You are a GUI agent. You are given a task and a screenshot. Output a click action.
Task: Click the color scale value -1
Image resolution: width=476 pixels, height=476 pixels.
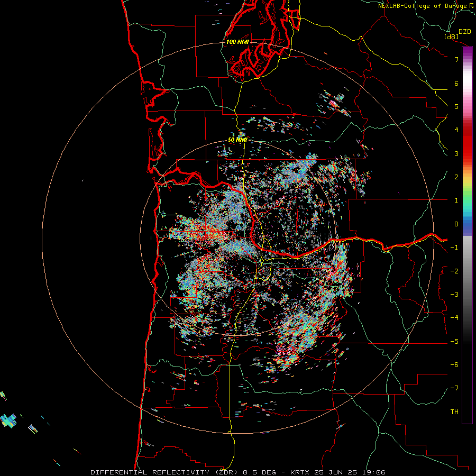(x=454, y=248)
